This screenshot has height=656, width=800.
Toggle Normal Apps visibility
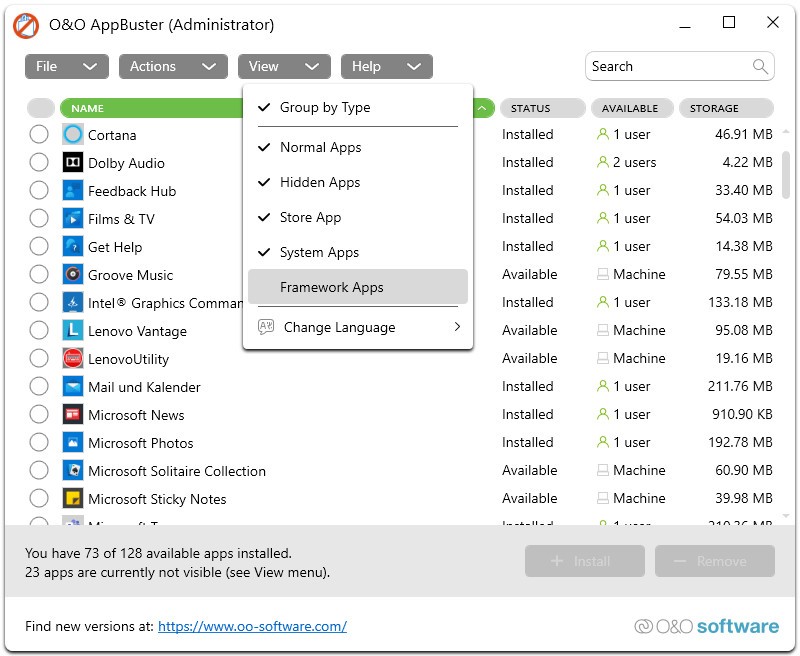click(358, 147)
